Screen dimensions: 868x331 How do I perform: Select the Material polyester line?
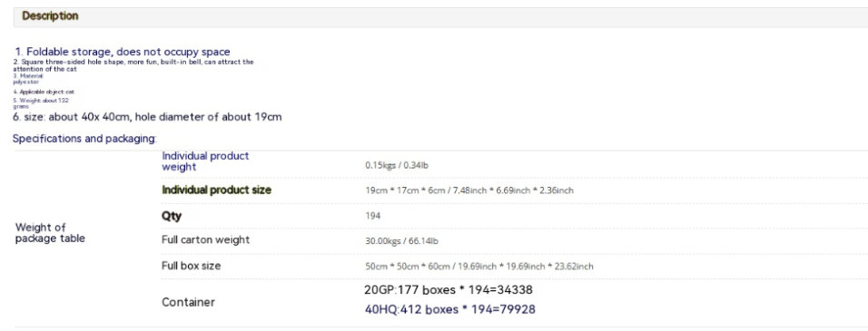tap(26, 79)
